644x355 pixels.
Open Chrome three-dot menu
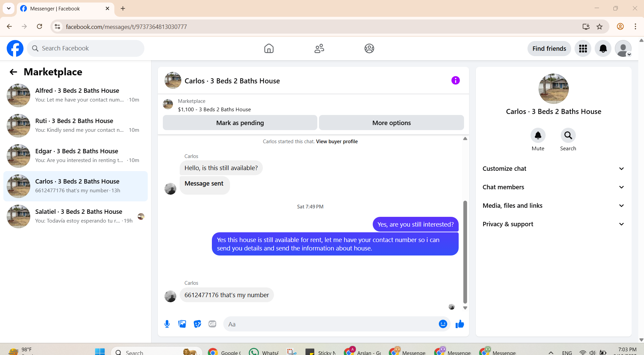coord(635,27)
